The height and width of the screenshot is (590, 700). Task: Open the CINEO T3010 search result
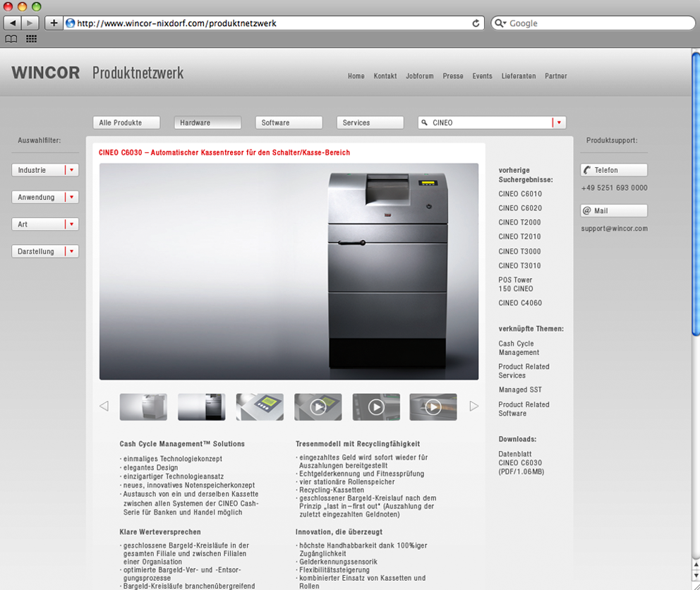(519, 266)
